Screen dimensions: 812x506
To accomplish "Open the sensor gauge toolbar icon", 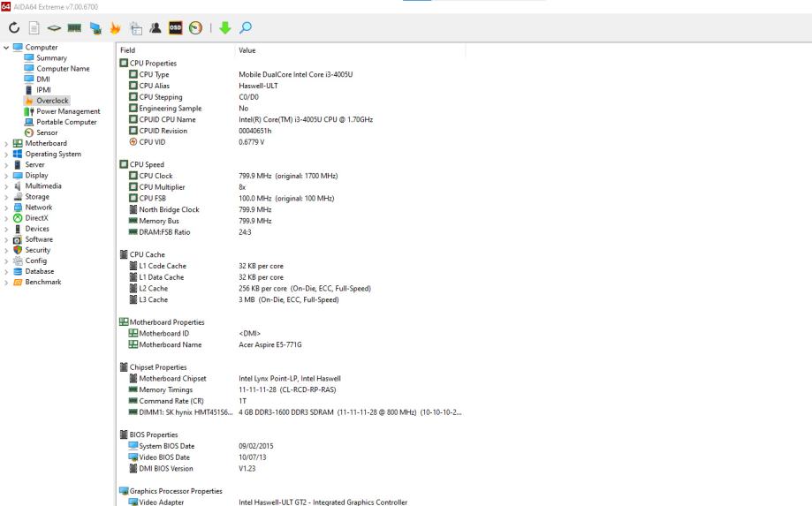I will (195, 28).
